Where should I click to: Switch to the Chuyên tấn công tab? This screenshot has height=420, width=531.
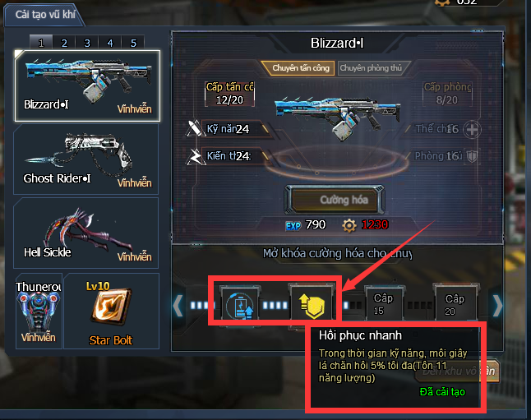click(298, 67)
